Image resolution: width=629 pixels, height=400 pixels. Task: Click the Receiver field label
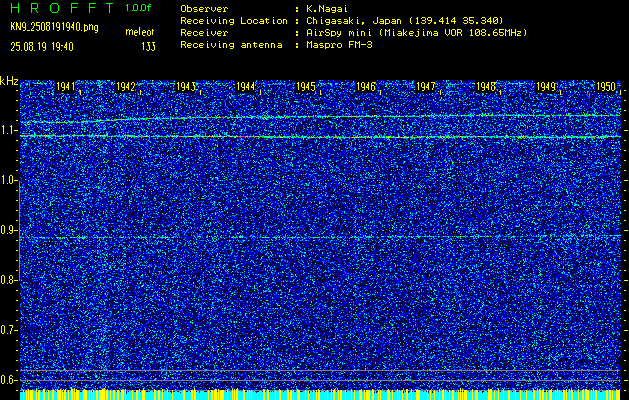pyautogui.click(x=204, y=32)
